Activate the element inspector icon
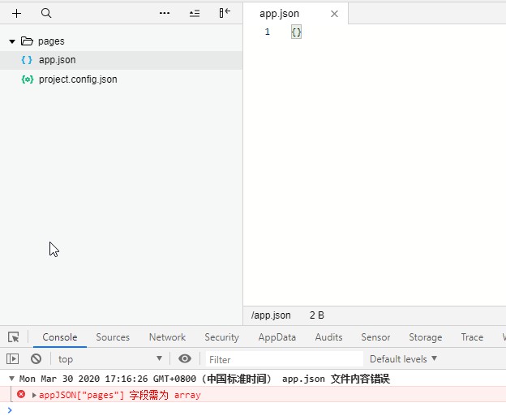 pos(14,337)
